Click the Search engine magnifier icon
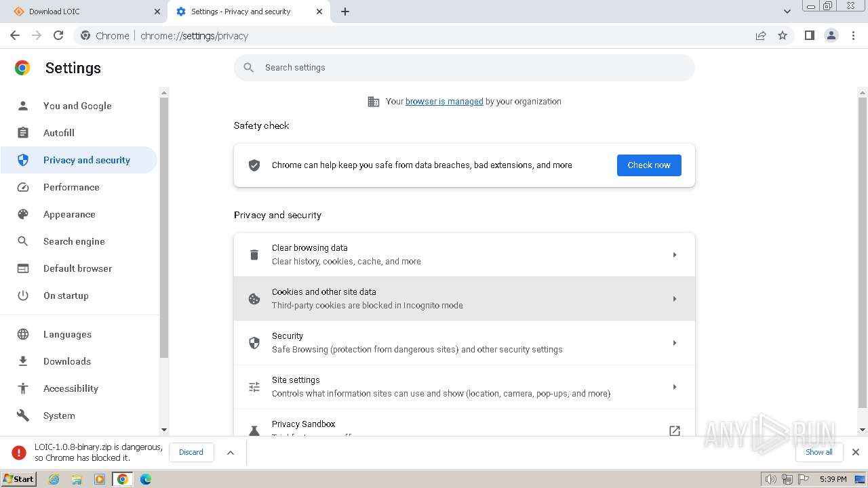868x488 pixels. (x=23, y=241)
